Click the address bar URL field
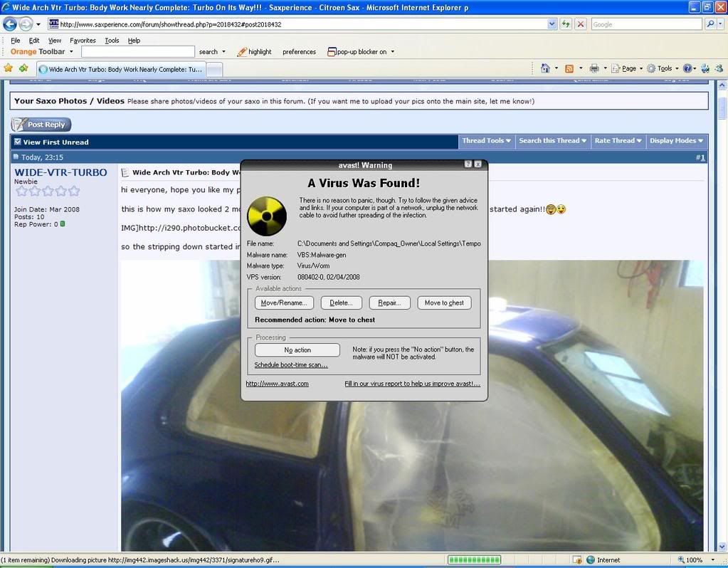Viewport: 728px width, 568px height. coord(297,24)
